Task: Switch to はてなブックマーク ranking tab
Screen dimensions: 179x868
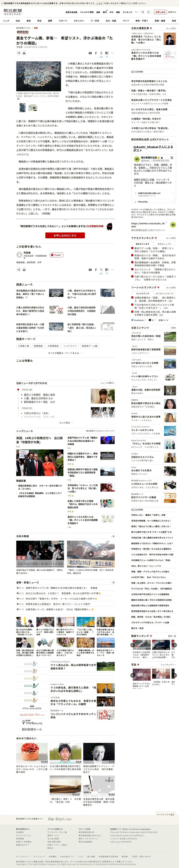Action: tap(164, 293)
